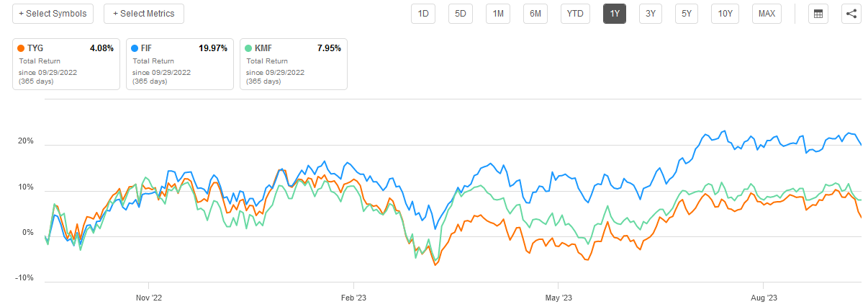This screenshot has width=868, height=307.
Task: Toggle the TYG total return series card
Action: coord(66,64)
